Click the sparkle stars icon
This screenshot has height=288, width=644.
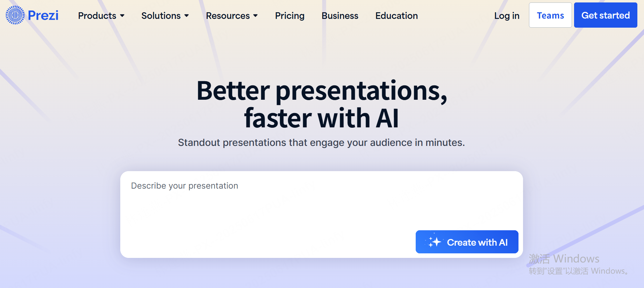click(x=434, y=241)
